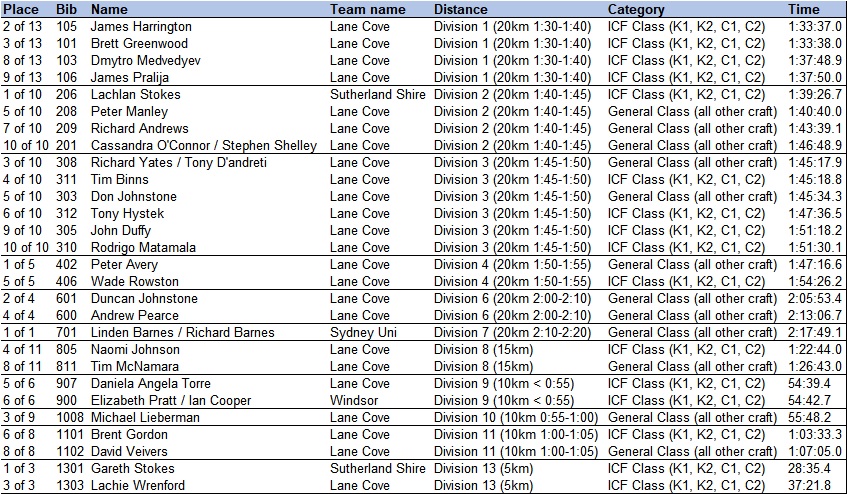The image size is (847, 494).
Task: Click the Team name column header
Action: 368,9
